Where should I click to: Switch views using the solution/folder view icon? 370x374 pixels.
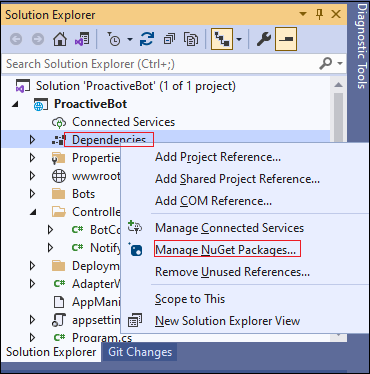point(82,39)
